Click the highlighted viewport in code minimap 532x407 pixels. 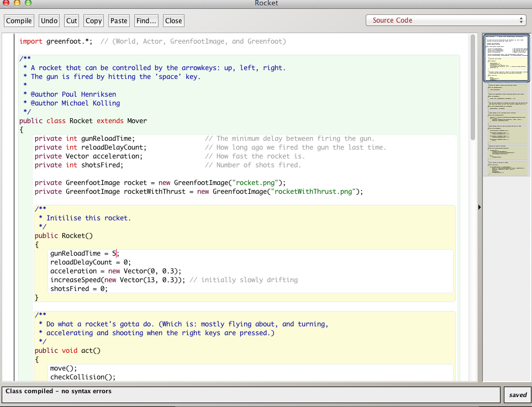point(507,58)
